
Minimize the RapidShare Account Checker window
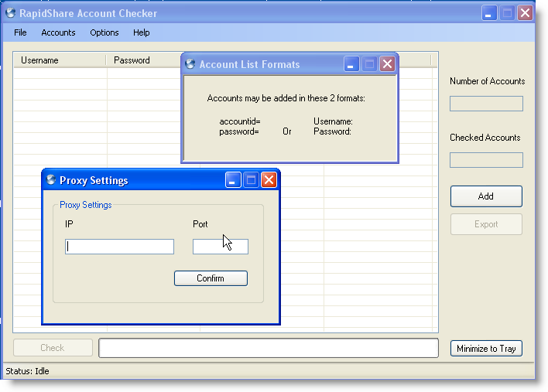(489, 13)
